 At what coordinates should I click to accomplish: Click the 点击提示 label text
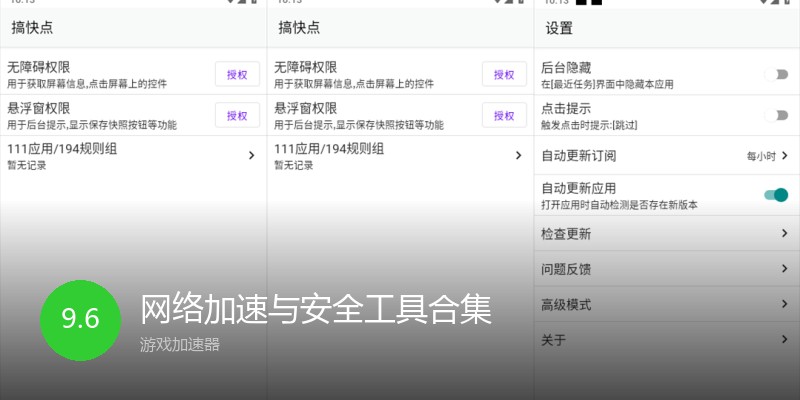[x=566, y=108]
